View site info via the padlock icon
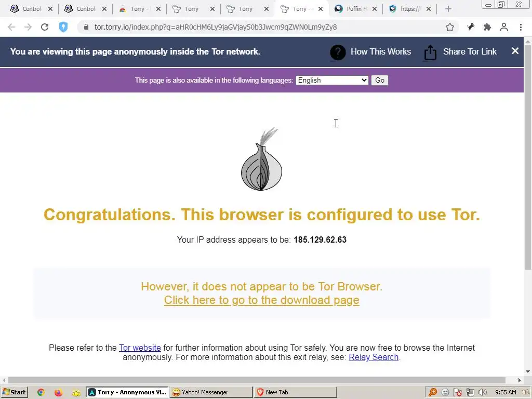This screenshot has width=532, height=399. coord(86,27)
